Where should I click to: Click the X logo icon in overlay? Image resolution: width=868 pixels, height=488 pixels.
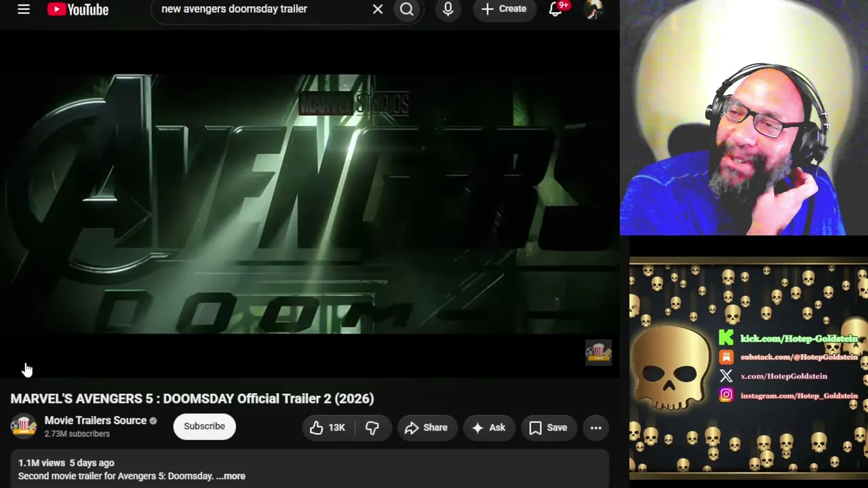coord(726,375)
